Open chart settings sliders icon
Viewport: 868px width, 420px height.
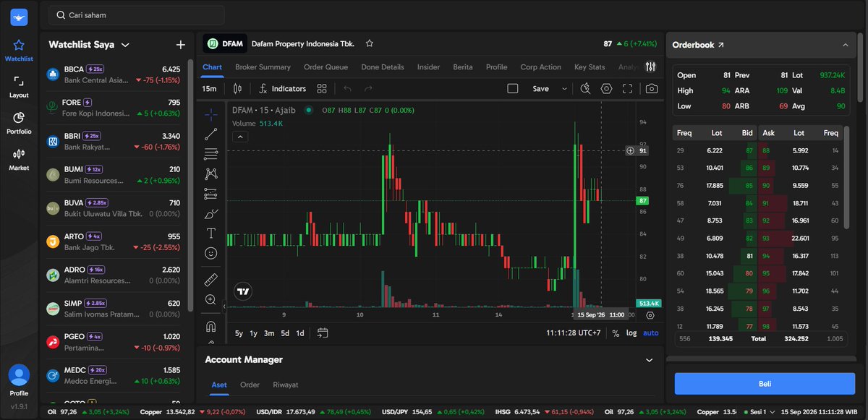[650, 67]
